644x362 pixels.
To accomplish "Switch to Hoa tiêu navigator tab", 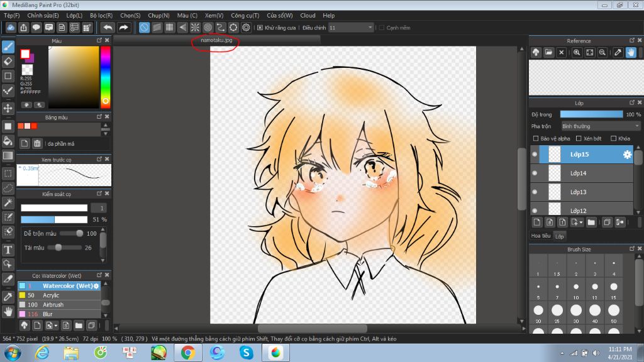I will point(540,236).
